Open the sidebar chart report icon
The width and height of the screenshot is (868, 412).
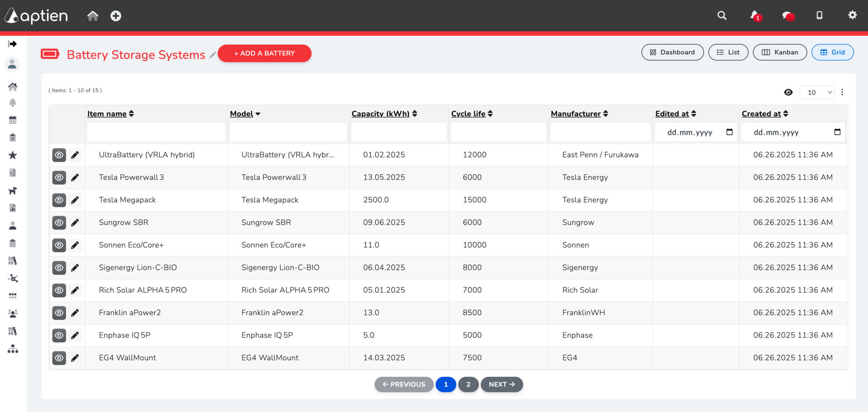(13, 208)
